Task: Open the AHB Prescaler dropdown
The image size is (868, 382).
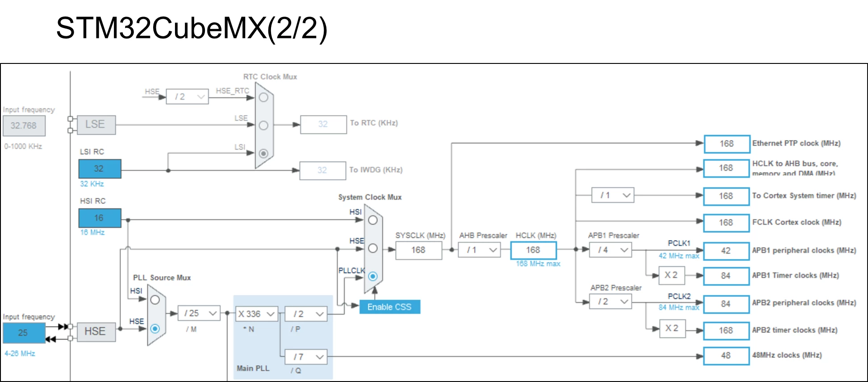Action: tap(479, 250)
